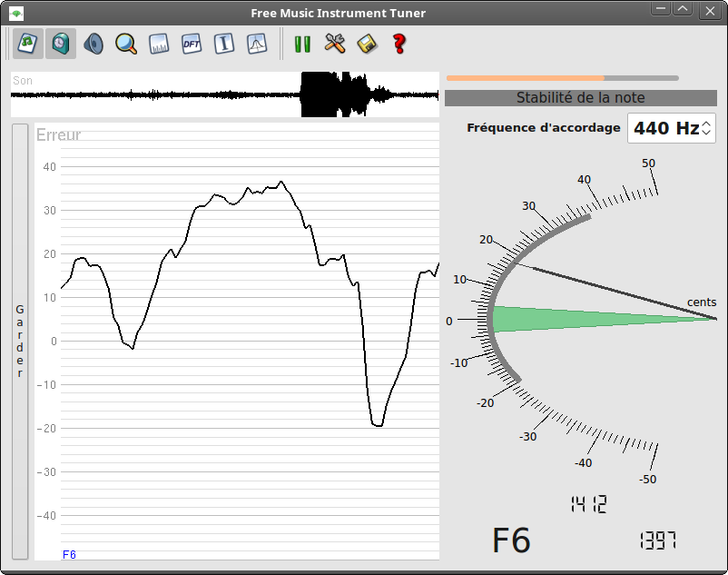The width and height of the screenshot is (728, 575).
Task: Click the cents label on dial
Action: pyautogui.click(x=702, y=302)
